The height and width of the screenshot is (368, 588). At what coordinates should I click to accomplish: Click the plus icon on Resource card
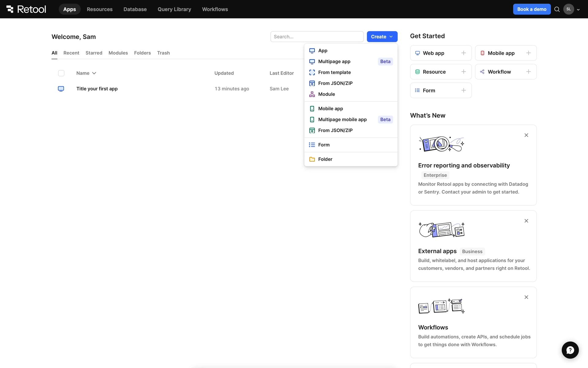click(464, 72)
